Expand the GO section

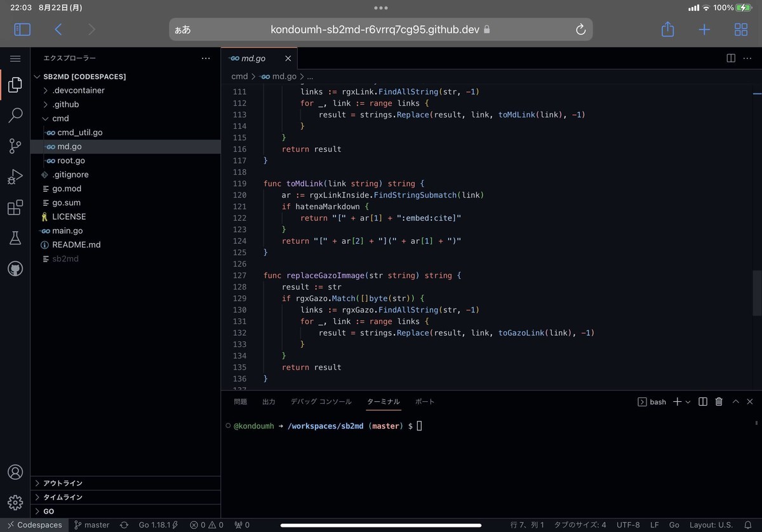[126, 511]
